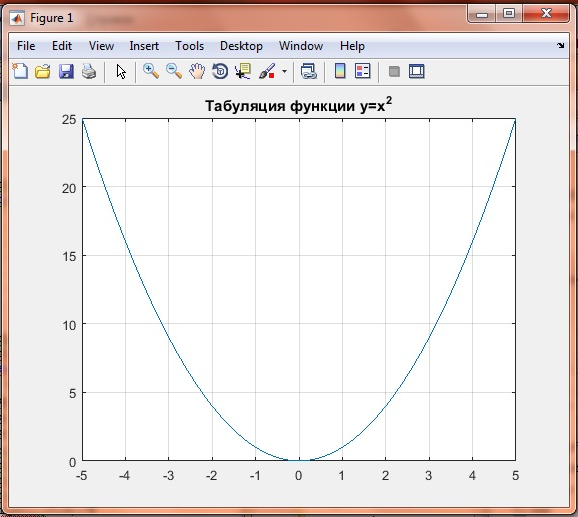
Task: Activate the Zoom In magnifier tool
Action: coord(151,71)
